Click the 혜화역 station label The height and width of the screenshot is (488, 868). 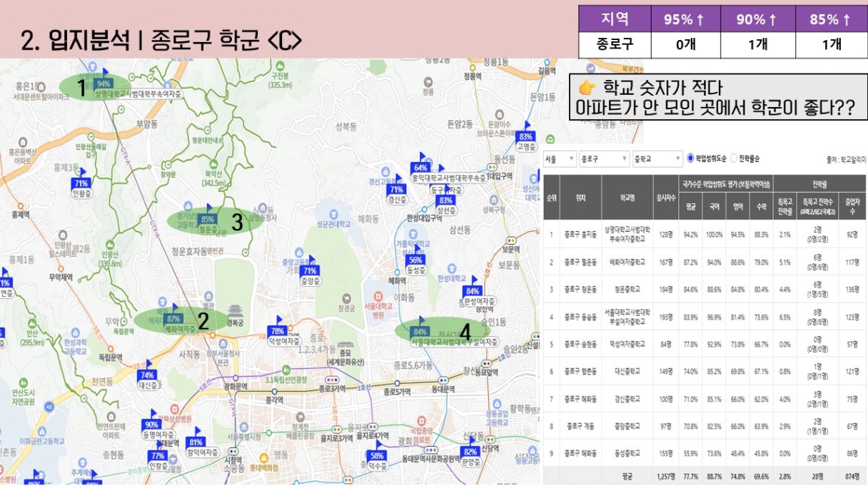click(x=397, y=281)
